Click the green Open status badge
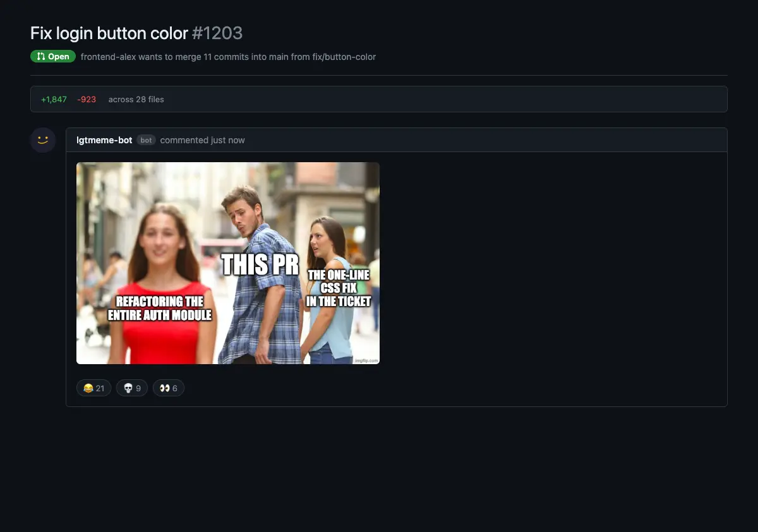Screen dimensions: 758x532 point(53,57)
